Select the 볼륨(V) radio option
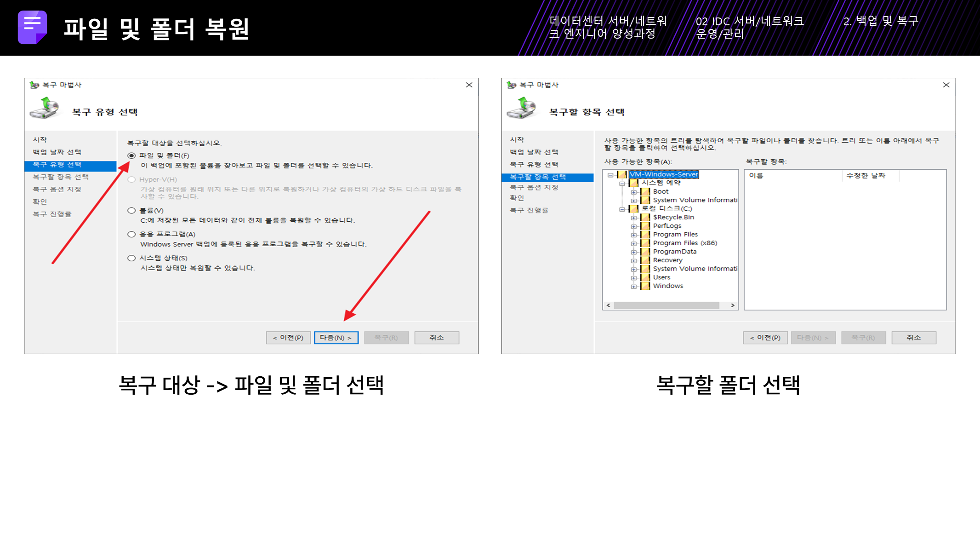This screenshot has height=552, width=980. point(131,211)
